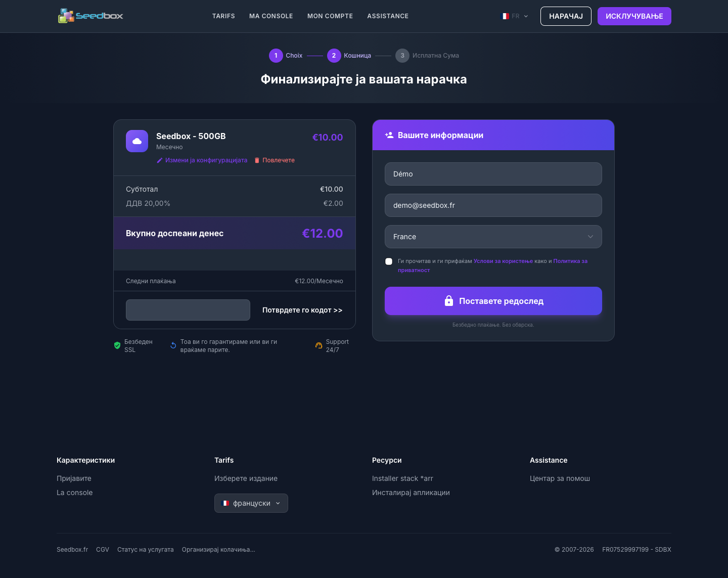
Task: Click the Вкупно доспеани денес label
Action: pos(174,233)
